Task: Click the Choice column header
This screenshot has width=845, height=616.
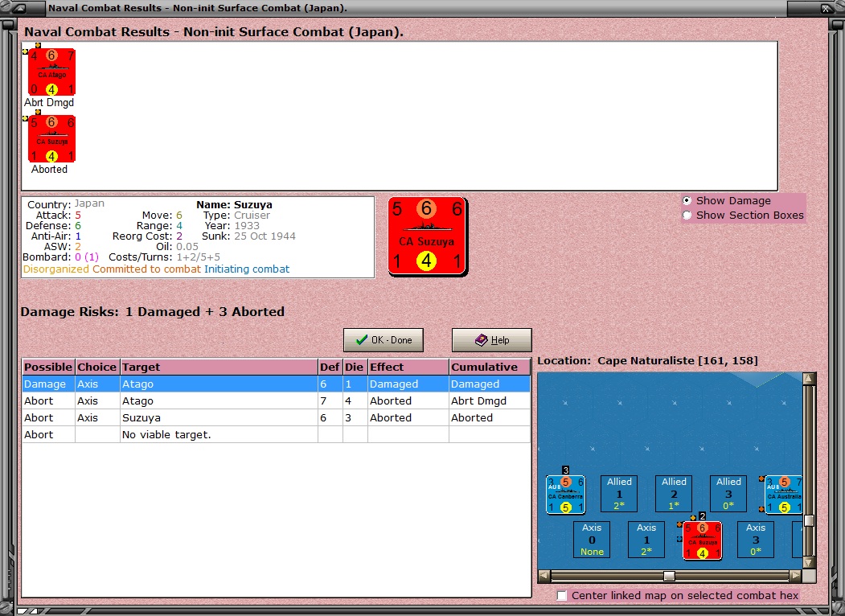Action: click(97, 367)
